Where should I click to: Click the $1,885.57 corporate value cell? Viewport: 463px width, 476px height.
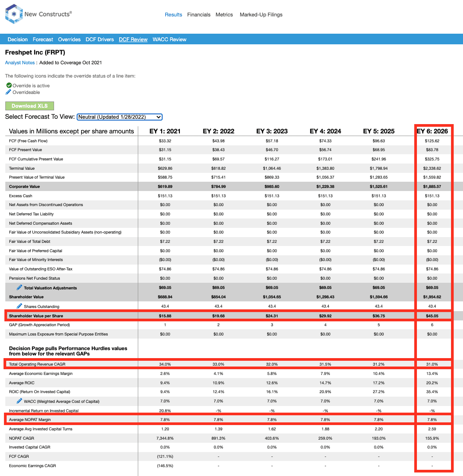click(x=432, y=187)
